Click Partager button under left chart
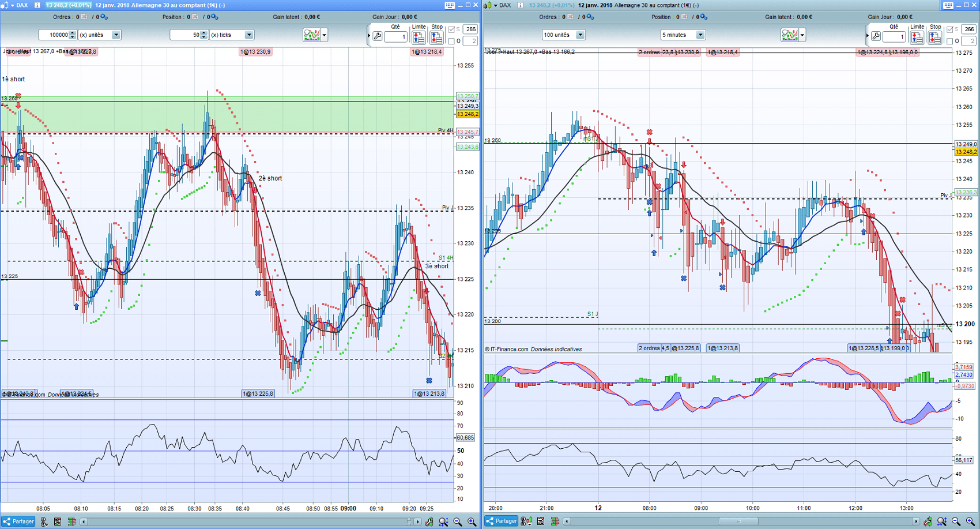980x529 pixels. (18, 522)
